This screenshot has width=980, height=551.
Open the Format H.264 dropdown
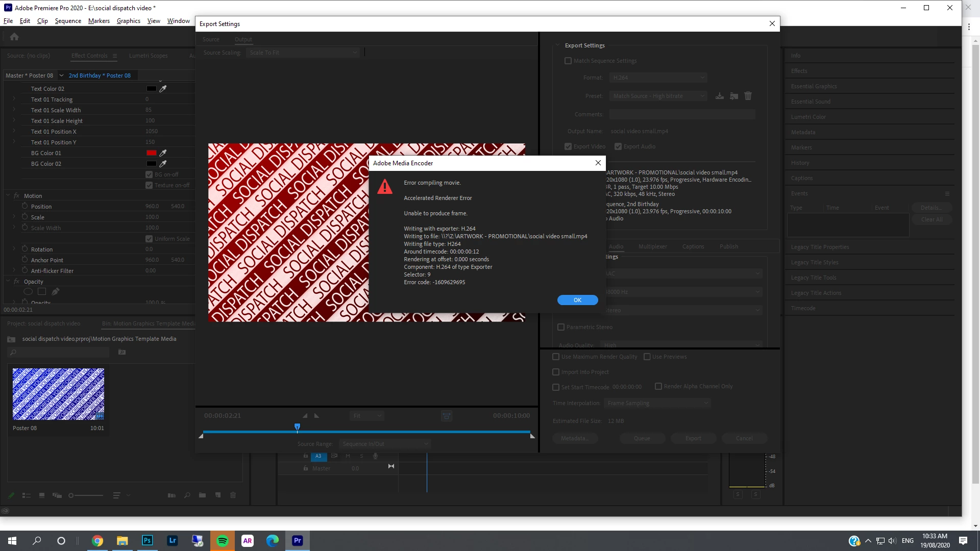[658, 78]
